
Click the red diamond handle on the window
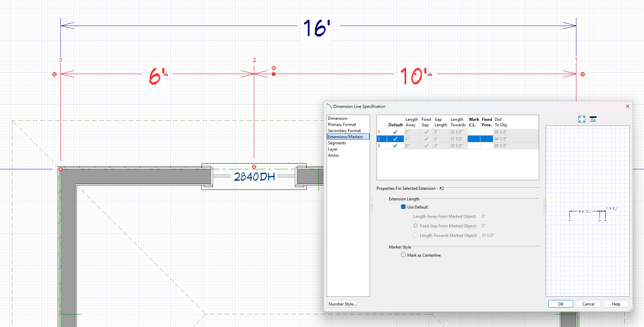(x=254, y=167)
